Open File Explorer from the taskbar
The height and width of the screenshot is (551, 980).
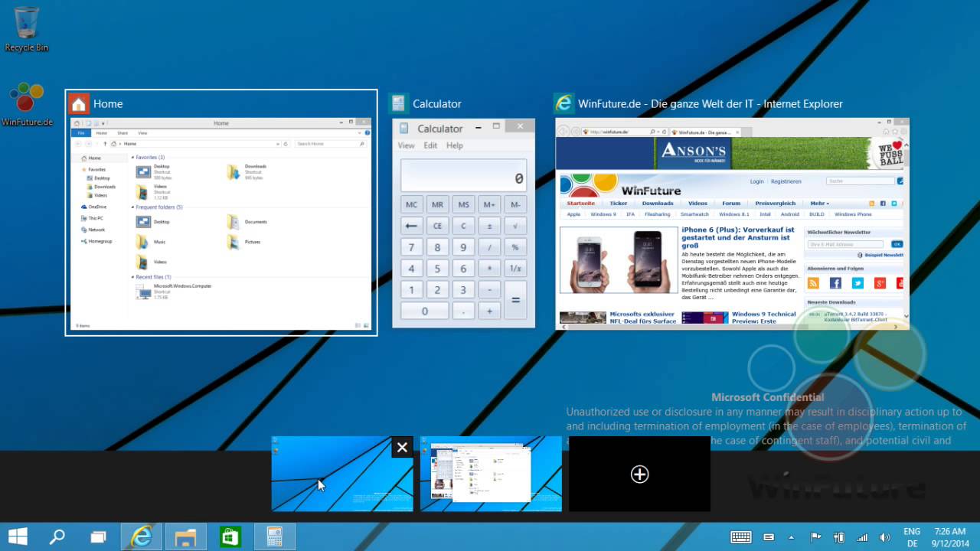pos(186,536)
